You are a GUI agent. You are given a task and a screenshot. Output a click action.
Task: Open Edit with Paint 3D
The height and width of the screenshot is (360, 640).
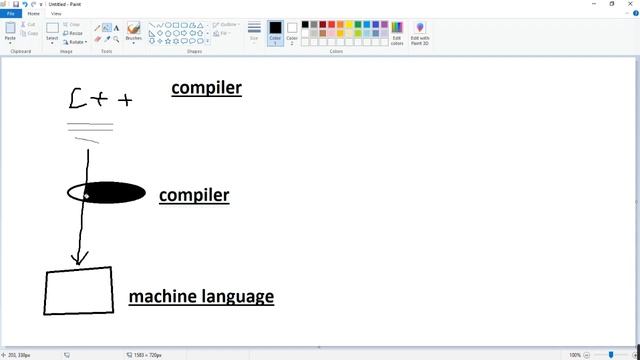click(420, 33)
